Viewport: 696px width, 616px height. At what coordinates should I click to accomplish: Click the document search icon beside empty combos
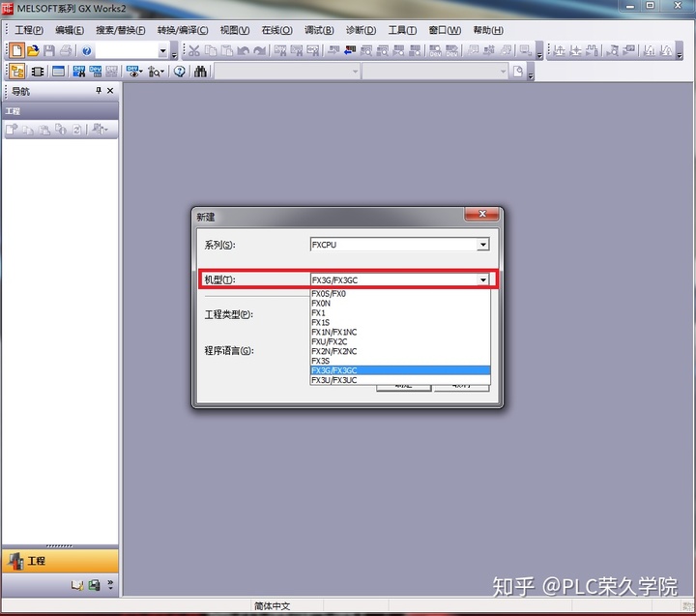(x=518, y=71)
